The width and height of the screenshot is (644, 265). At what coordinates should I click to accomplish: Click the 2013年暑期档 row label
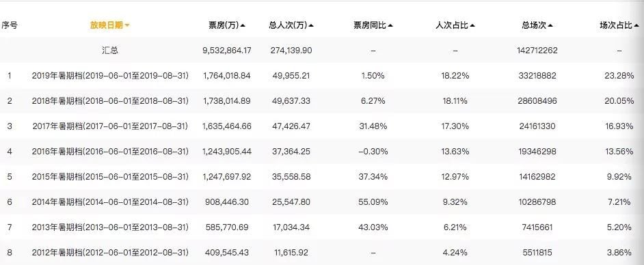[x=110, y=227]
